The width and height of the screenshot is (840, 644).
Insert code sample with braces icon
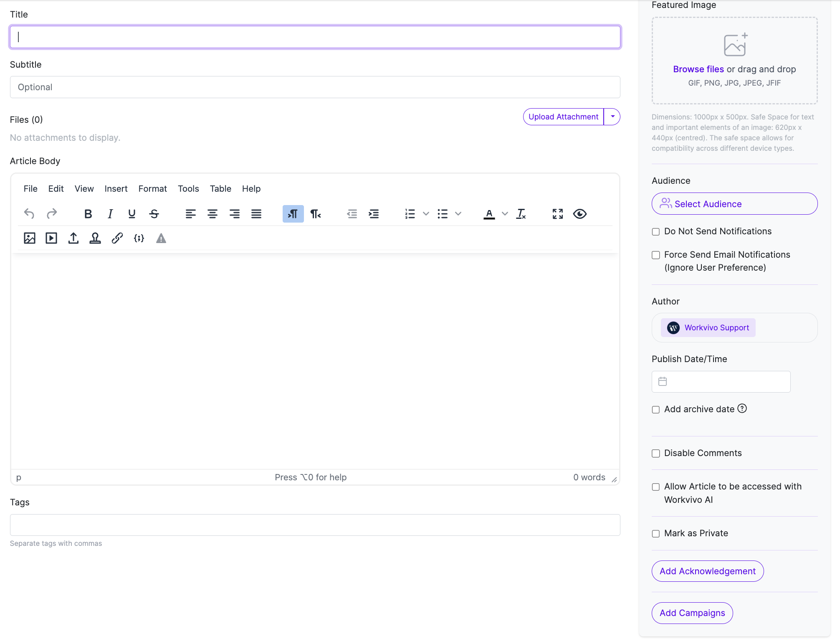pyautogui.click(x=139, y=238)
